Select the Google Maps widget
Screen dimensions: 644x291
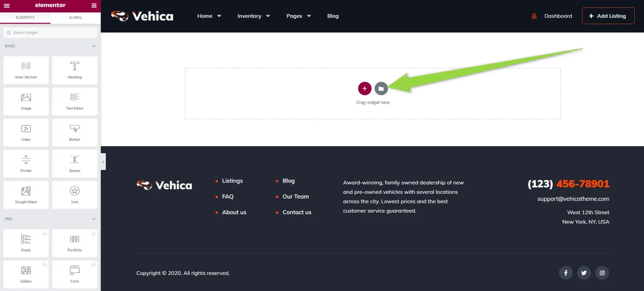(x=26, y=195)
